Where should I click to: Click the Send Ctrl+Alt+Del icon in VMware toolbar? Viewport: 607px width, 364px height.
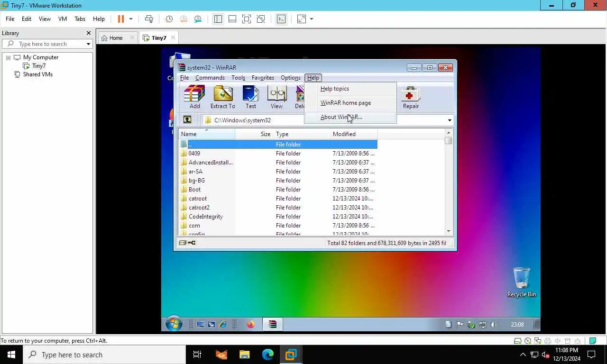click(x=149, y=19)
